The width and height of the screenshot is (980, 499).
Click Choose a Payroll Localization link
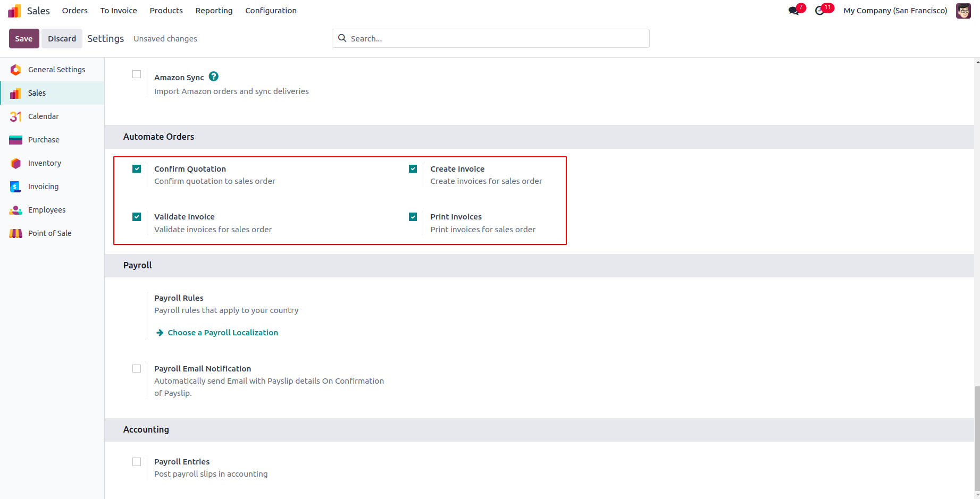click(x=222, y=333)
